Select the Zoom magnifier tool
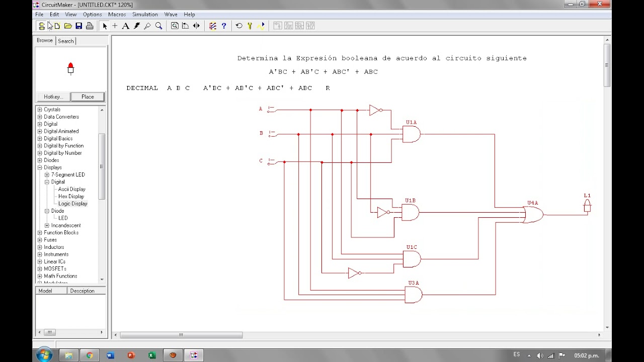644x362 pixels. 159,26
